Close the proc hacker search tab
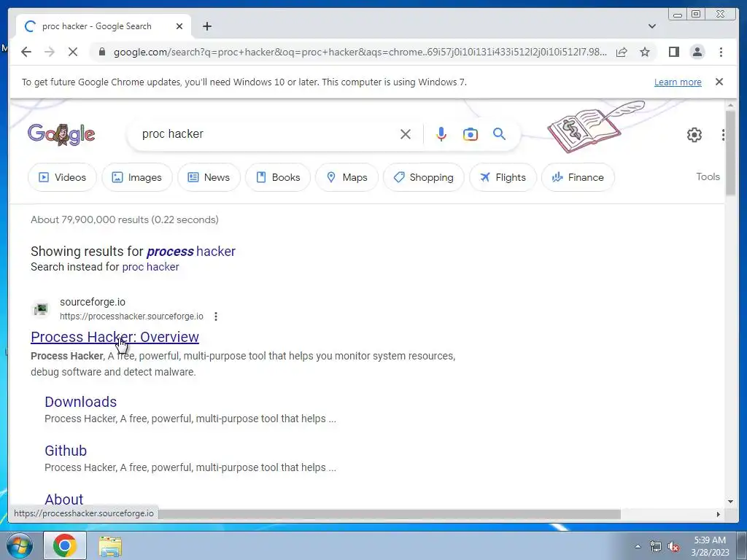Image resolution: width=747 pixels, height=560 pixels. click(x=179, y=26)
